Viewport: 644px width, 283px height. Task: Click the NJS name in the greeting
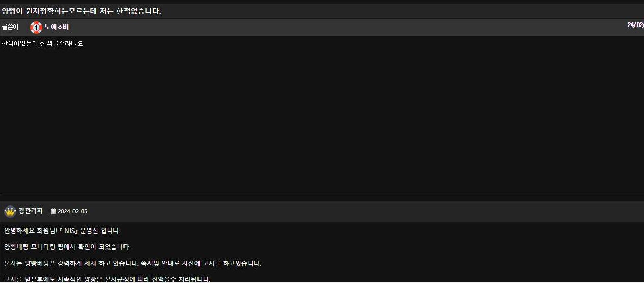(x=69, y=230)
